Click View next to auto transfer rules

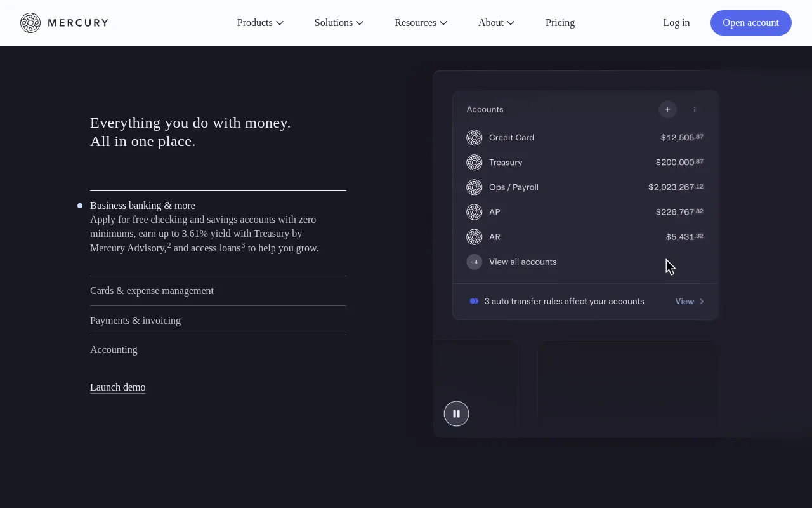(684, 302)
